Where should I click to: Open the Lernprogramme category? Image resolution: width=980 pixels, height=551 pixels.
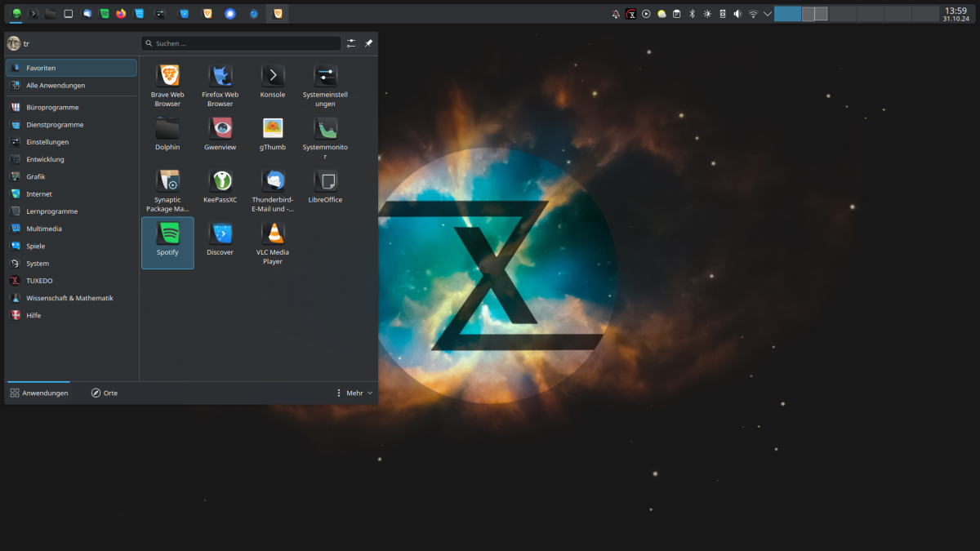click(71, 211)
